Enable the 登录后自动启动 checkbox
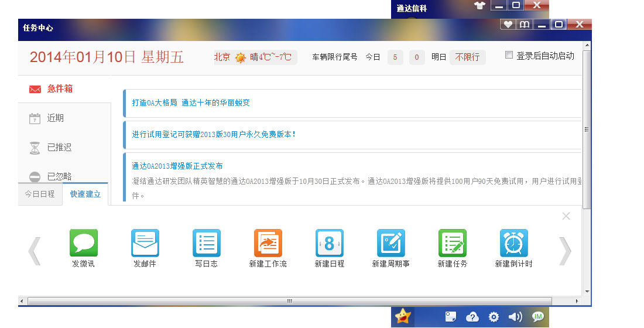The image size is (644, 328). (x=509, y=56)
